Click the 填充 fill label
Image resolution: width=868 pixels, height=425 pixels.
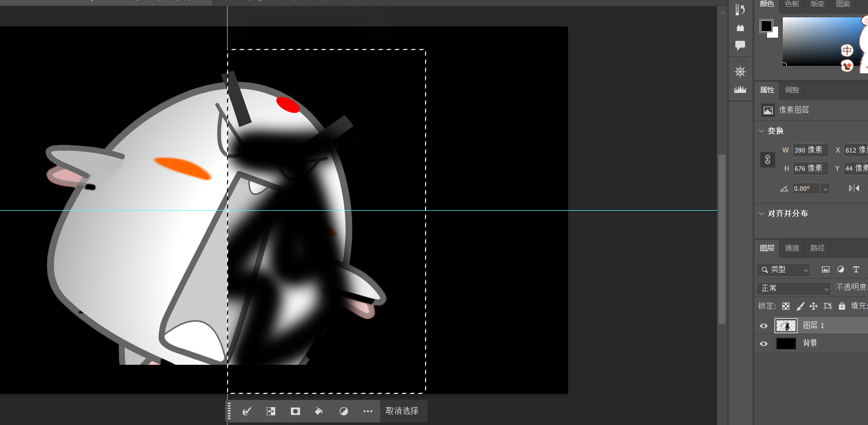(859, 306)
